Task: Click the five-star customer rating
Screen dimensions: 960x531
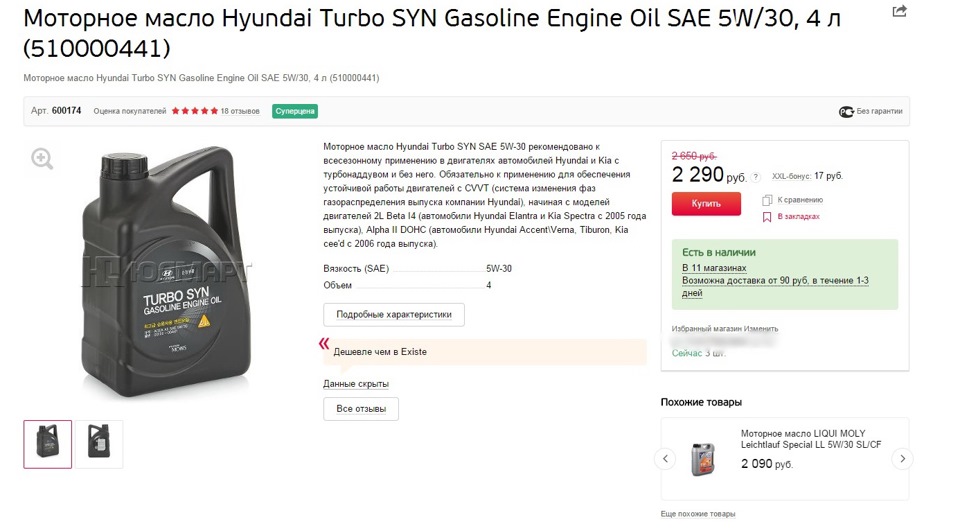Action: click(x=194, y=111)
